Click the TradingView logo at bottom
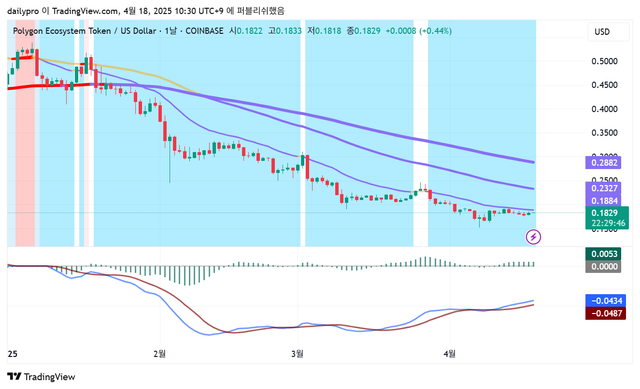 41,376
